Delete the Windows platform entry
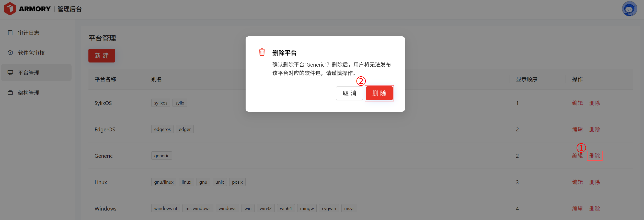This screenshot has width=644, height=220. pyautogui.click(x=594, y=208)
